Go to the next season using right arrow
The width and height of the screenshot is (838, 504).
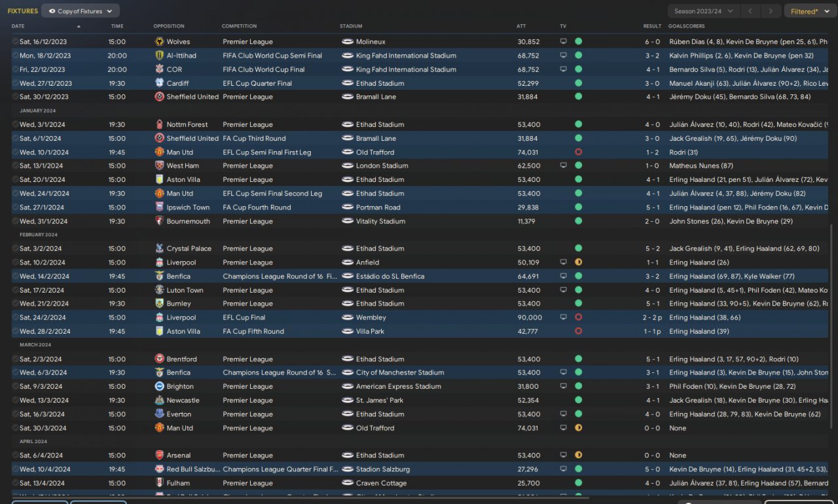pos(772,11)
